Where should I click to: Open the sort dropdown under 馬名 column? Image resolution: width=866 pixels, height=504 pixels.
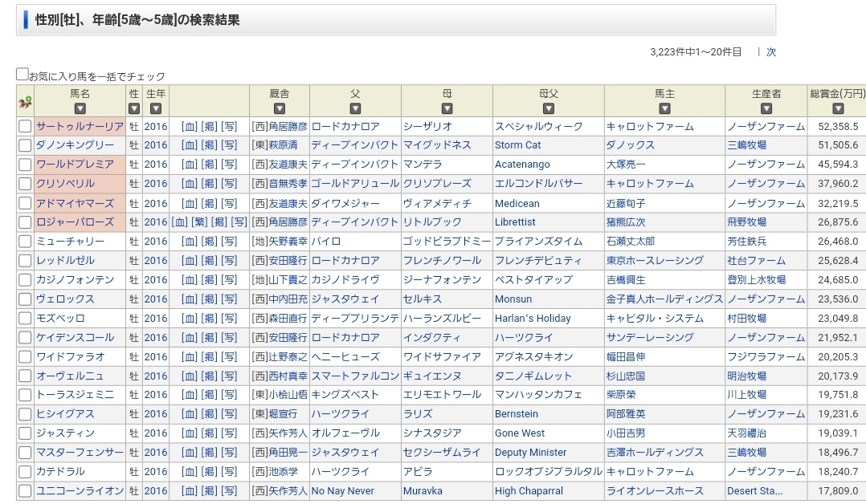80,109
